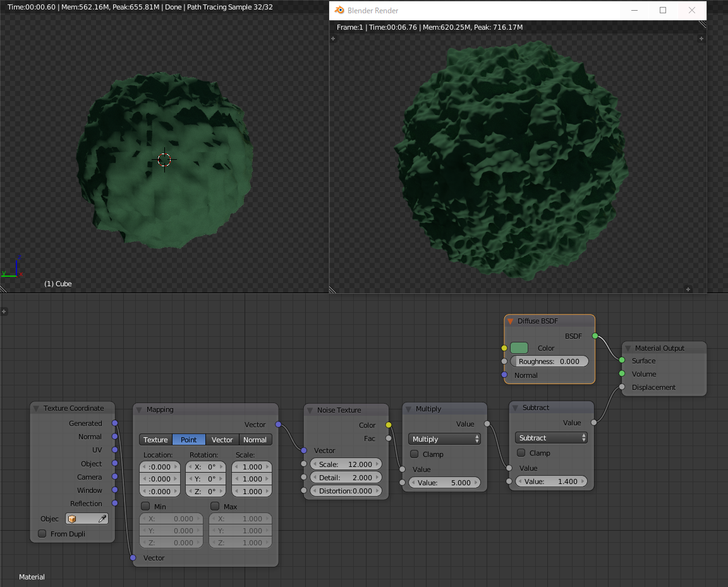Click the Noise Texture Scale field
The width and height of the screenshot is (728, 587).
click(346, 464)
